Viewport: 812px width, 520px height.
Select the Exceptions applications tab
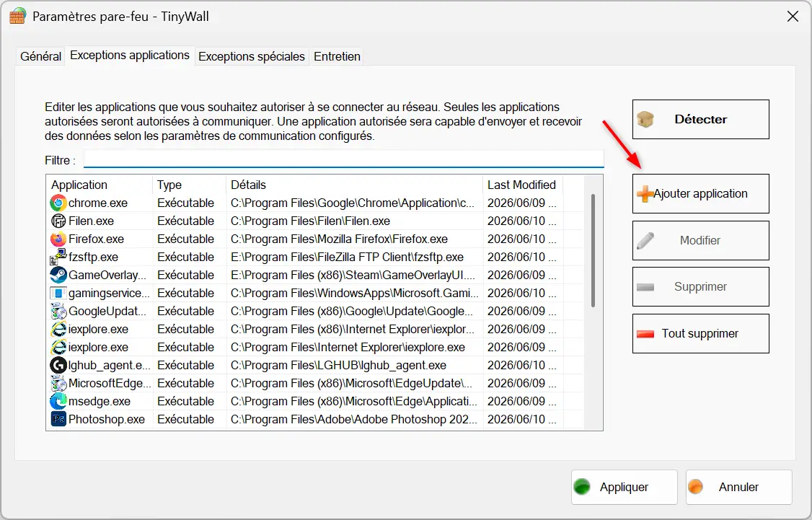pos(130,56)
